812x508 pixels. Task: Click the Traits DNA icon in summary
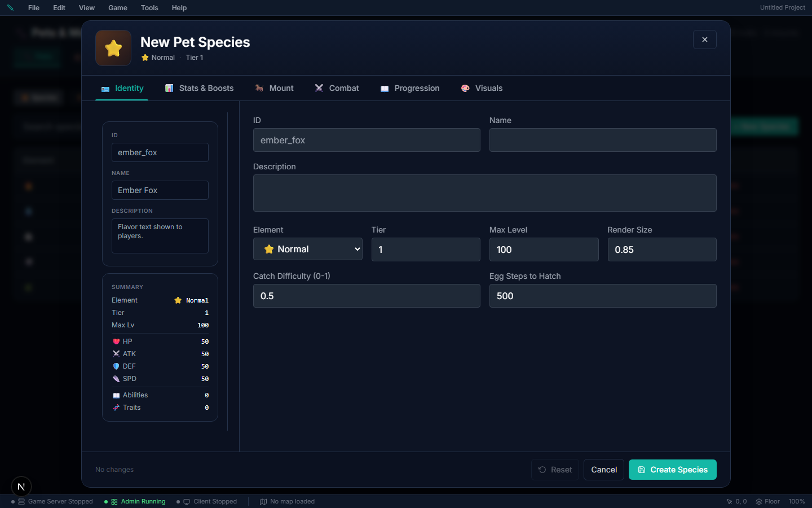pos(116,408)
